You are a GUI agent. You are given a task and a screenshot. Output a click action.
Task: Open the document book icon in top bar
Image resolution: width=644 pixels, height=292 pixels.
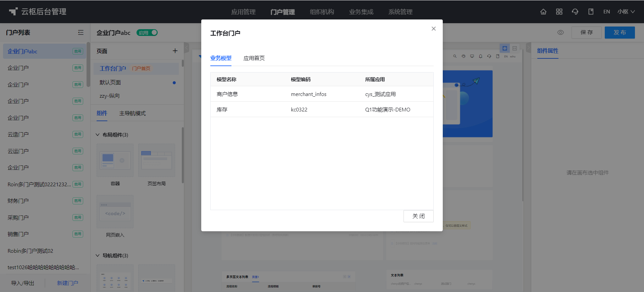(x=591, y=12)
